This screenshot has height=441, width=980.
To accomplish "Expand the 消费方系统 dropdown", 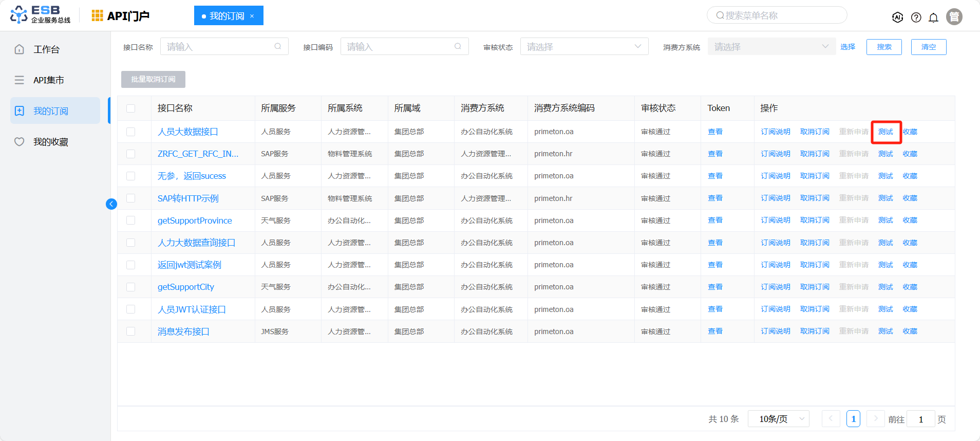I will pyautogui.click(x=771, y=47).
